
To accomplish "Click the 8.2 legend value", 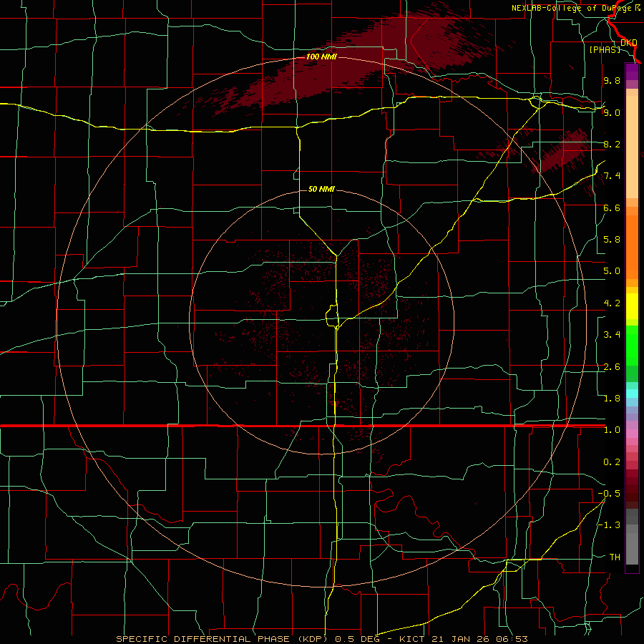I will tap(612, 144).
